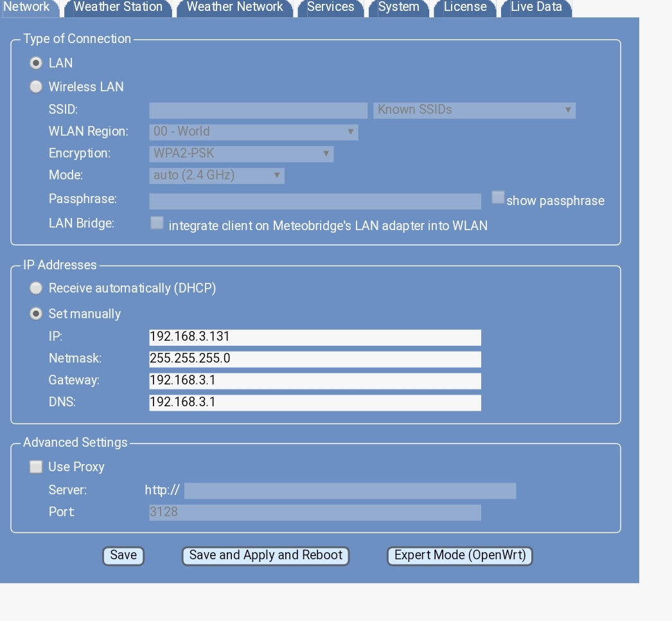
Task: Click into the IP address field
Action: pos(315,337)
